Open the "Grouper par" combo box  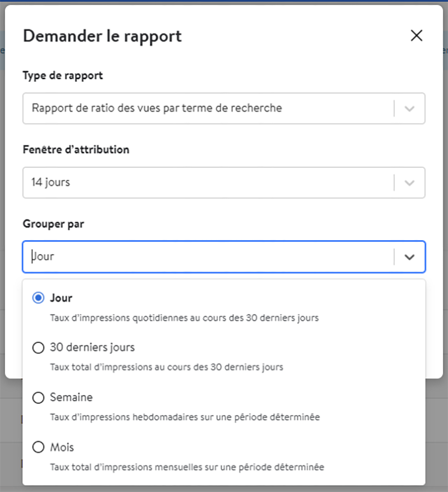tap(224, 256)
